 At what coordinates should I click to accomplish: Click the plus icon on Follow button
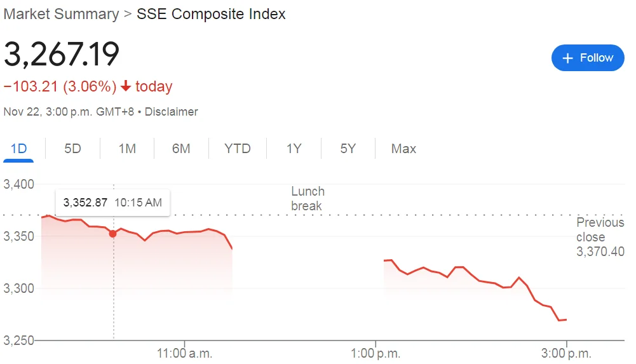(567, 58)
